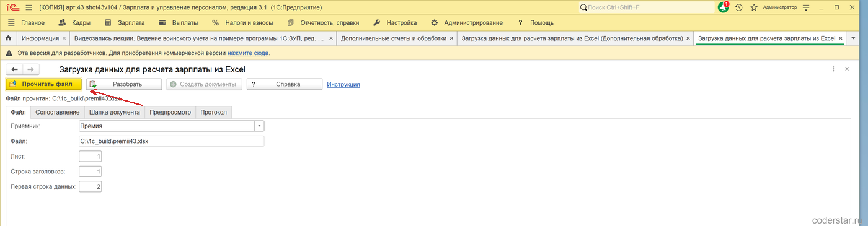The height and width of the screenshot is (226, 868).
Task: Switch to Дополнительная обработка tab
Action: [x=572, y=38]
